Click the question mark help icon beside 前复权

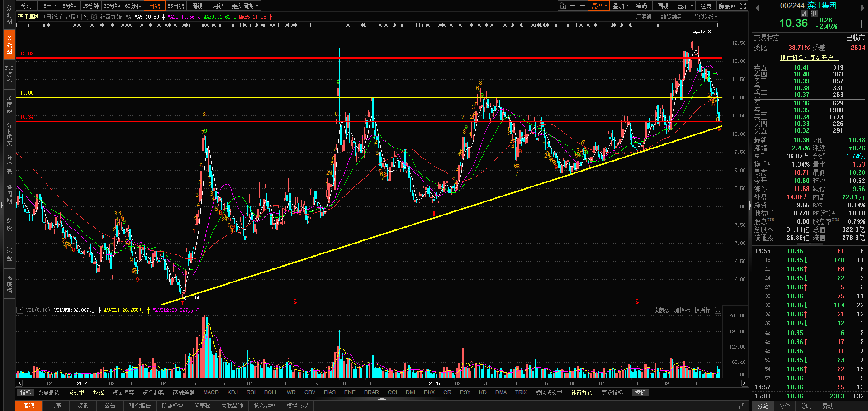click(x=85, y=17)
